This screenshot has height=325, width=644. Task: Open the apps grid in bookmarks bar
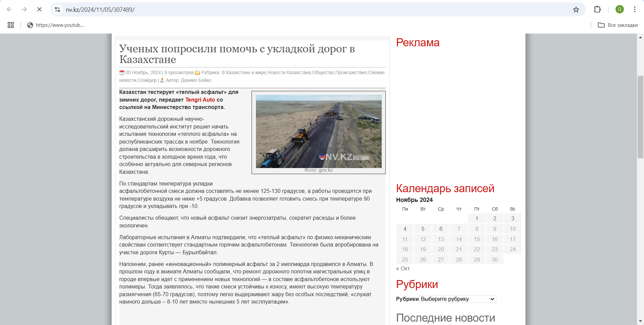(x=11, y=25)
